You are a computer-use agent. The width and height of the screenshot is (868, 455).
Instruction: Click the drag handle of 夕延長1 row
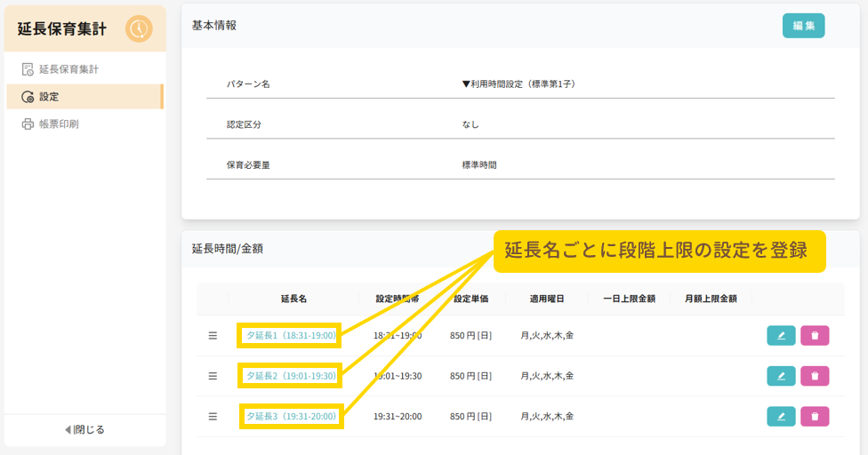tap(213, 335)
